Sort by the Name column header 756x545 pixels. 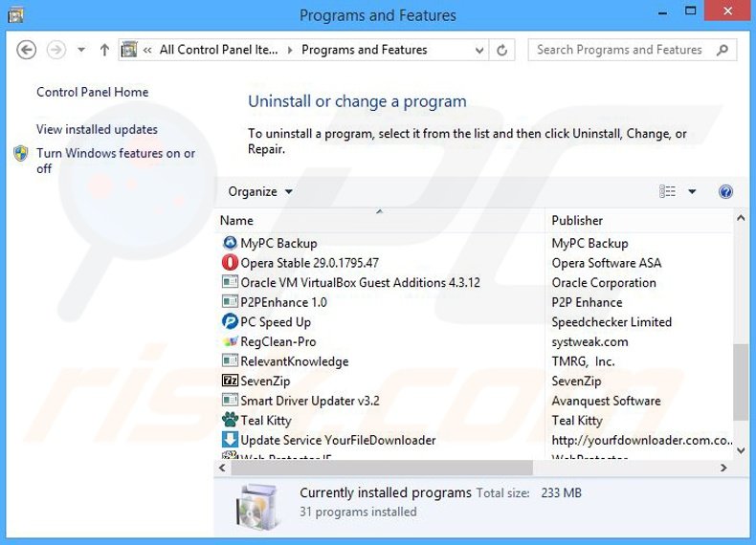381,220
